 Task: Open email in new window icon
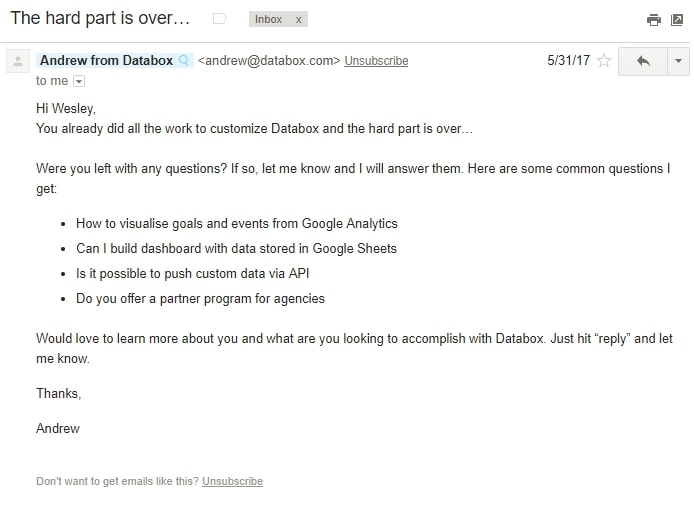pos(677,20)
